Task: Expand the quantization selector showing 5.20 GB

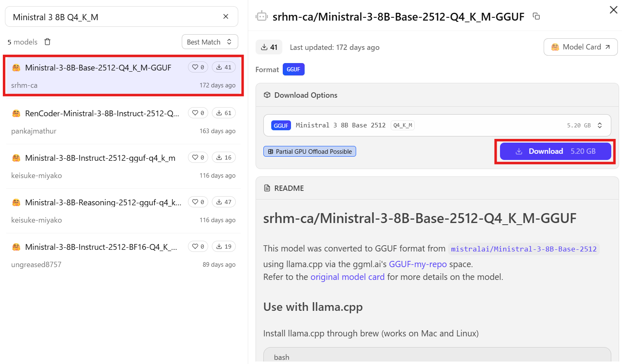Action: 437,125
